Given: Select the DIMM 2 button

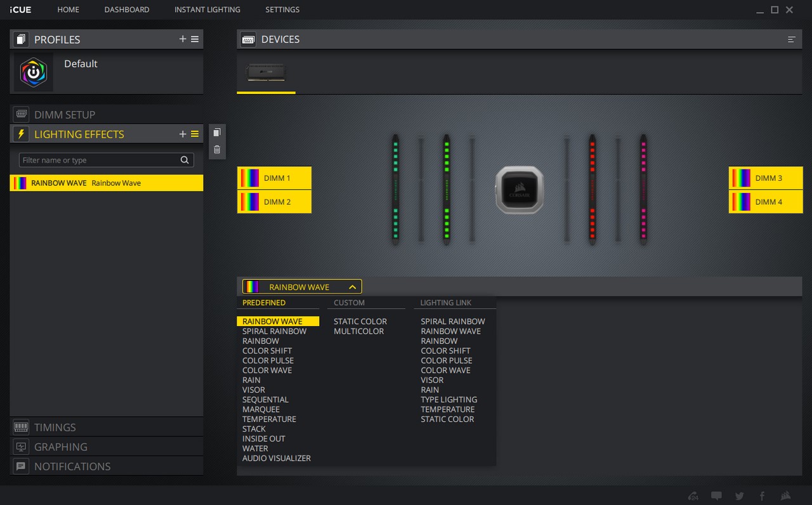Looking at the screenshot, I should [275, 202].
